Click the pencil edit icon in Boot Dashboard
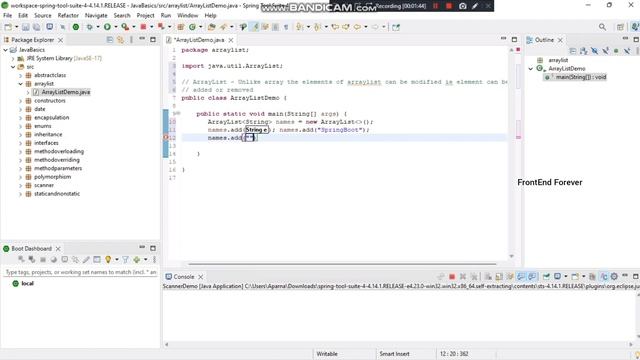The width and height of the screenshot is (640, 360). coord(86,260)
